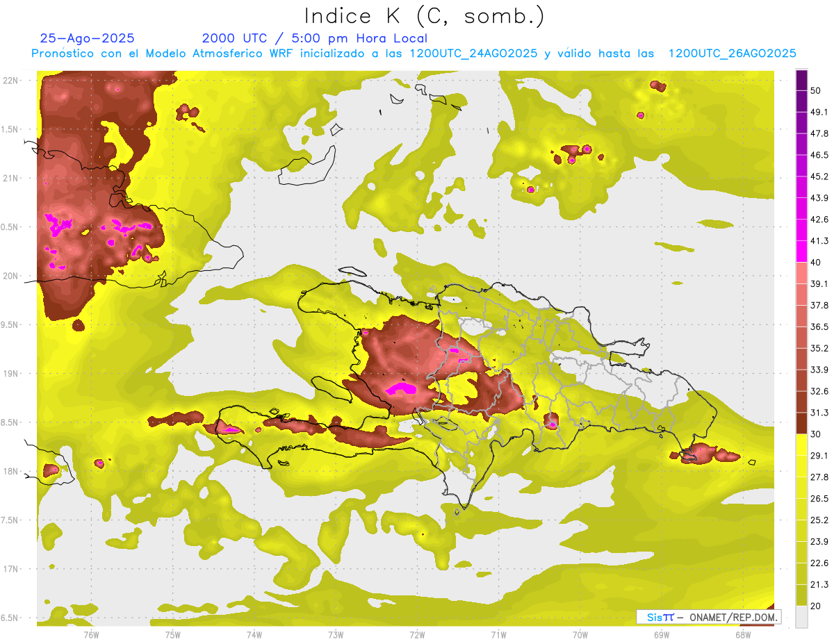The width and height of the screenshot is (834, 644).
Task: Click the colorbar value "40"
Action: [816, 263]
